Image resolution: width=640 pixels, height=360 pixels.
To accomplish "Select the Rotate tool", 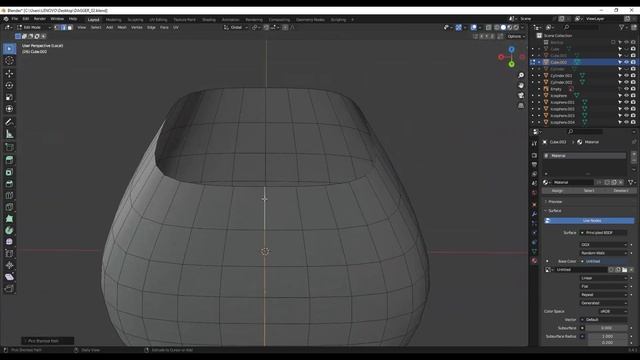I will [9, 85].
